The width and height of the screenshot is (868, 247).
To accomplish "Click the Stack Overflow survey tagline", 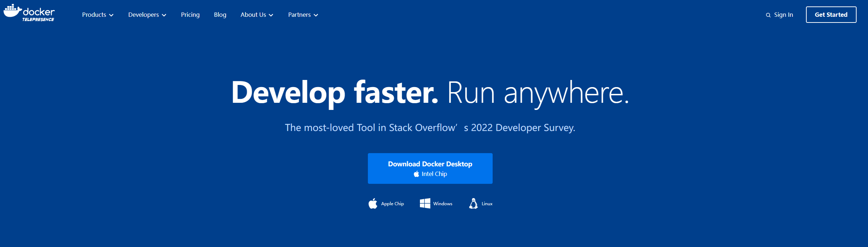I will click(x=430, y=128).
